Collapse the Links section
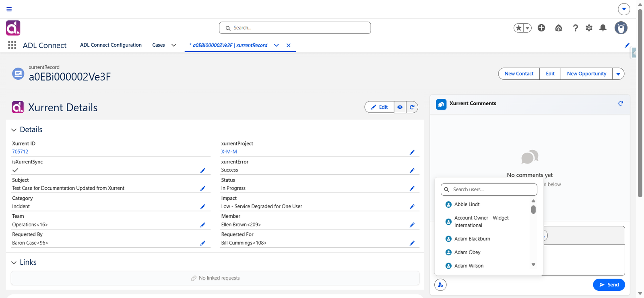Viewport: 644px width, 298px height. point(14,263)
